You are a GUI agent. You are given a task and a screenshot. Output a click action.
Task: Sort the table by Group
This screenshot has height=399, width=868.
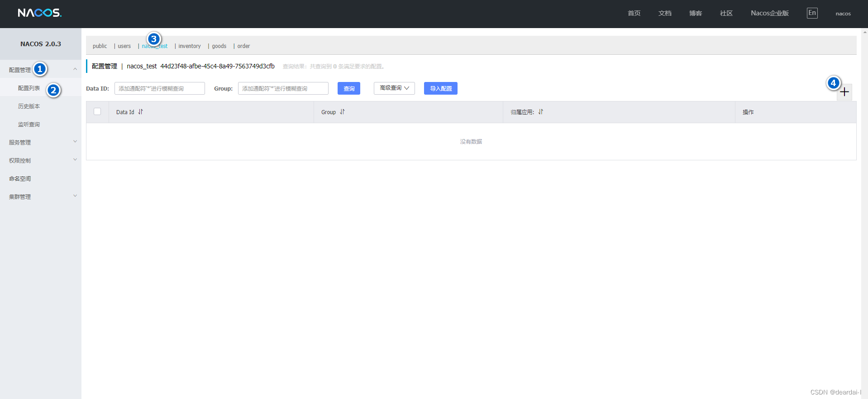click(x=342, y=112)
